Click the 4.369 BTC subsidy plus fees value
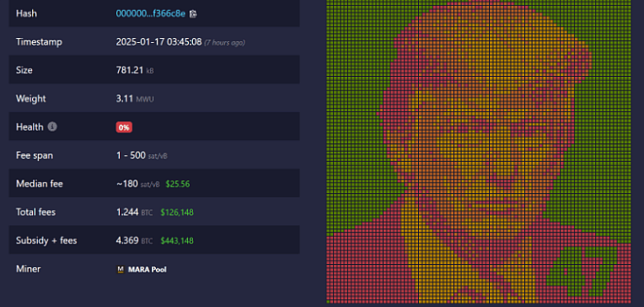 (134, 240)
